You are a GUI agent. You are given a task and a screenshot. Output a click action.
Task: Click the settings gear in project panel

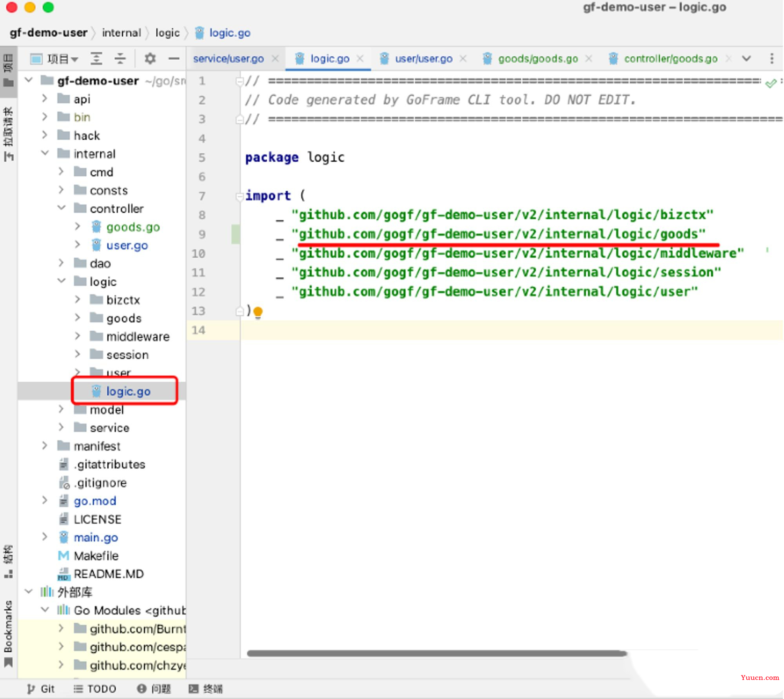[150, 58]
